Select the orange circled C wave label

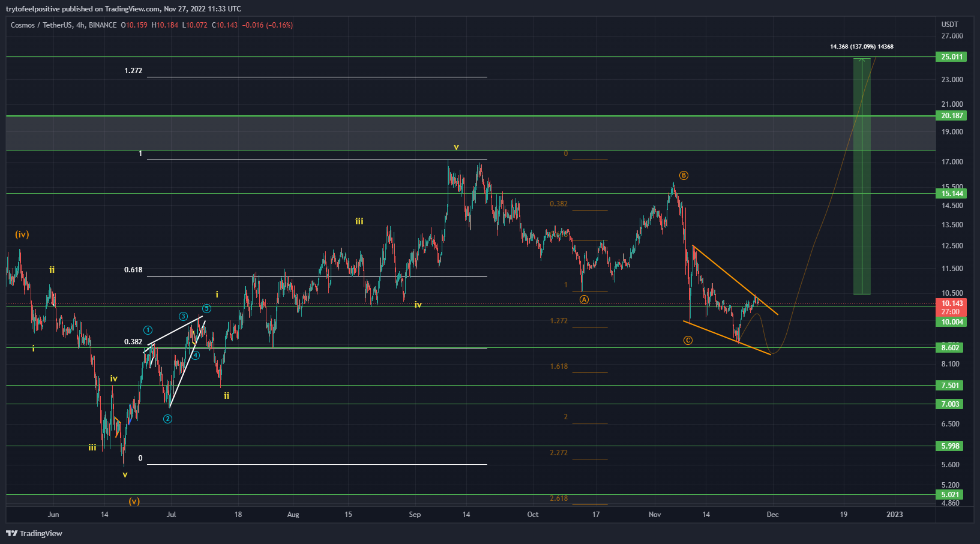688,341
